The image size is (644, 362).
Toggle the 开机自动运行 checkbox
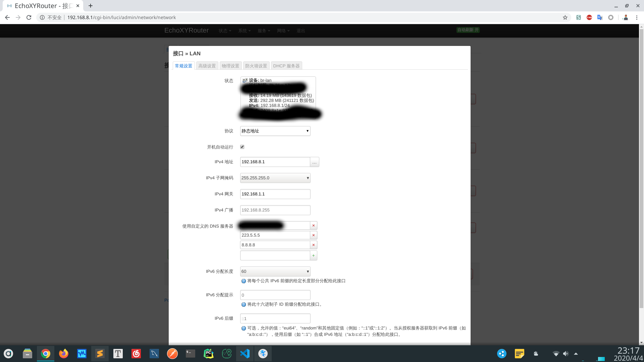click(x=242, y=147)
